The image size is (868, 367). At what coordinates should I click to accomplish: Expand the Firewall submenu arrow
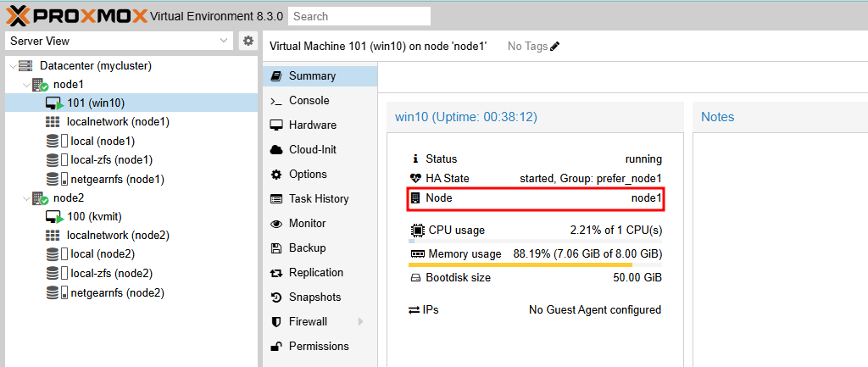[x=360, y=321]
